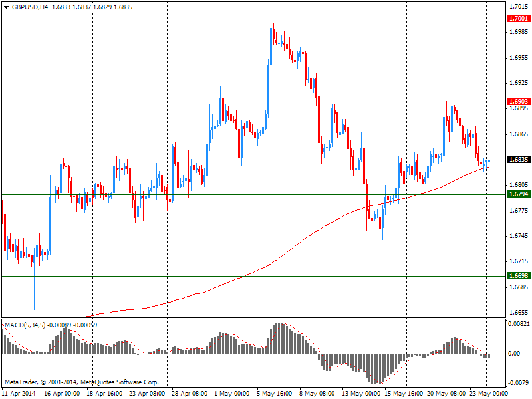This screenshot has height=399, width=532.
Task: Click the 16 Apr 00:00 time label
Action: pos(62,394)
